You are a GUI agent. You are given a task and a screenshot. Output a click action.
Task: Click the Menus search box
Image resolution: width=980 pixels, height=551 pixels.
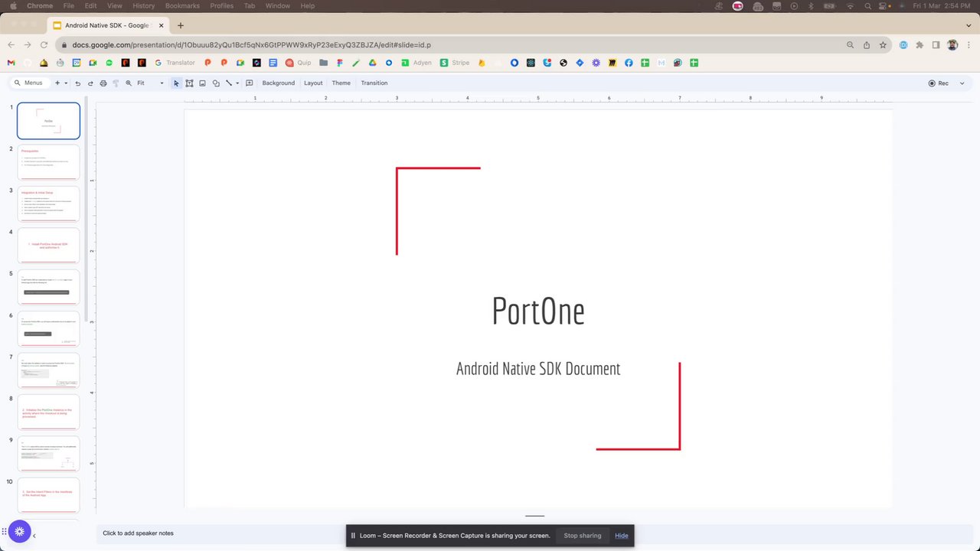pos(31,83)
